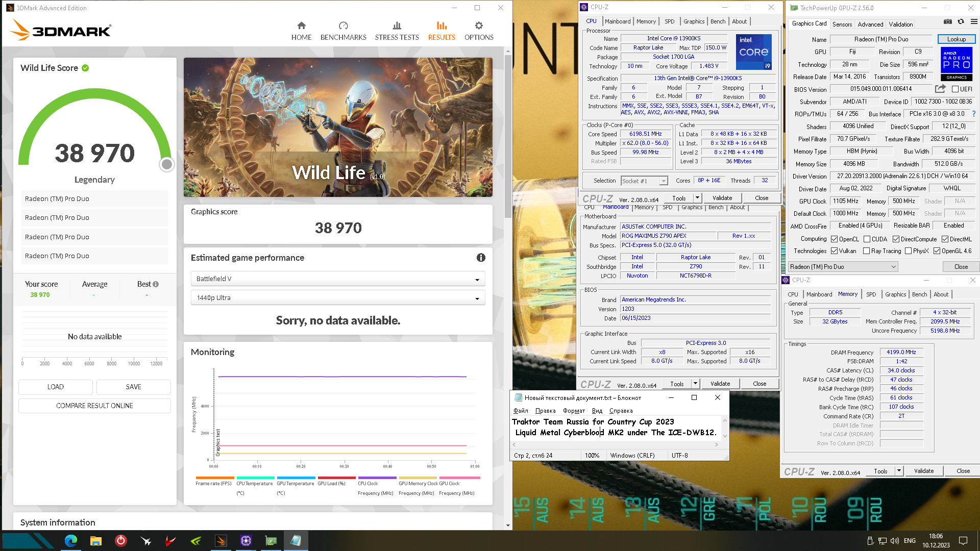
Task: Toggle the OpenCL checkbox in GPU-Z
Action: pyautogui.click(x=834, y=239)
